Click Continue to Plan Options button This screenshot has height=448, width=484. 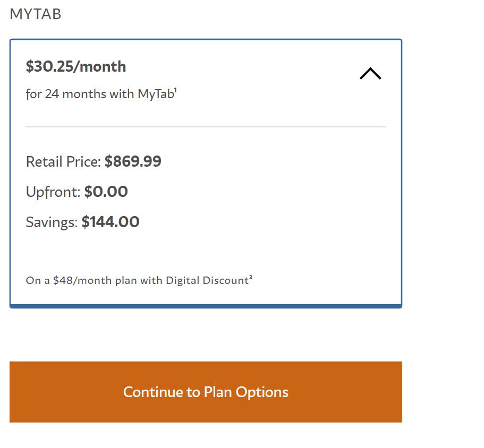point(206,392)
